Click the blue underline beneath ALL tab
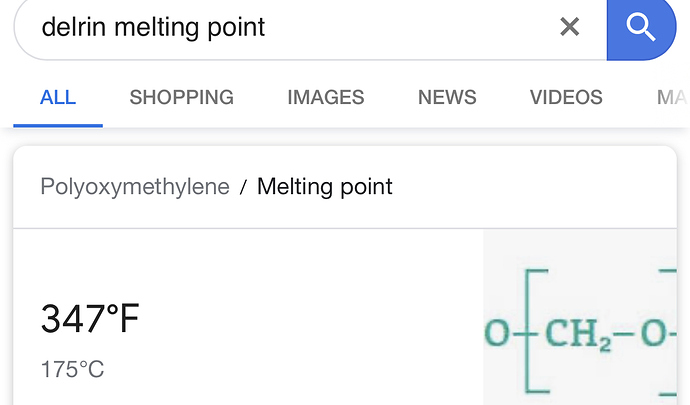 58,125
